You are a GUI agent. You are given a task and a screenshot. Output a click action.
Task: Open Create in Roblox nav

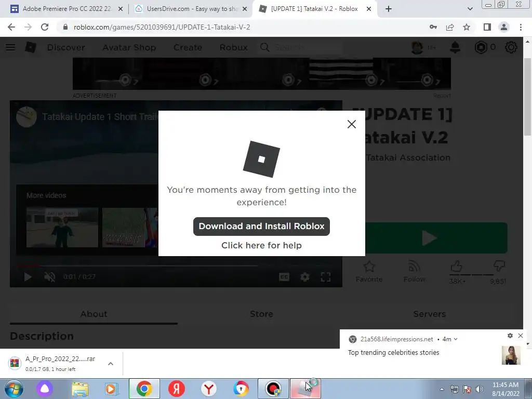point(188,47)
